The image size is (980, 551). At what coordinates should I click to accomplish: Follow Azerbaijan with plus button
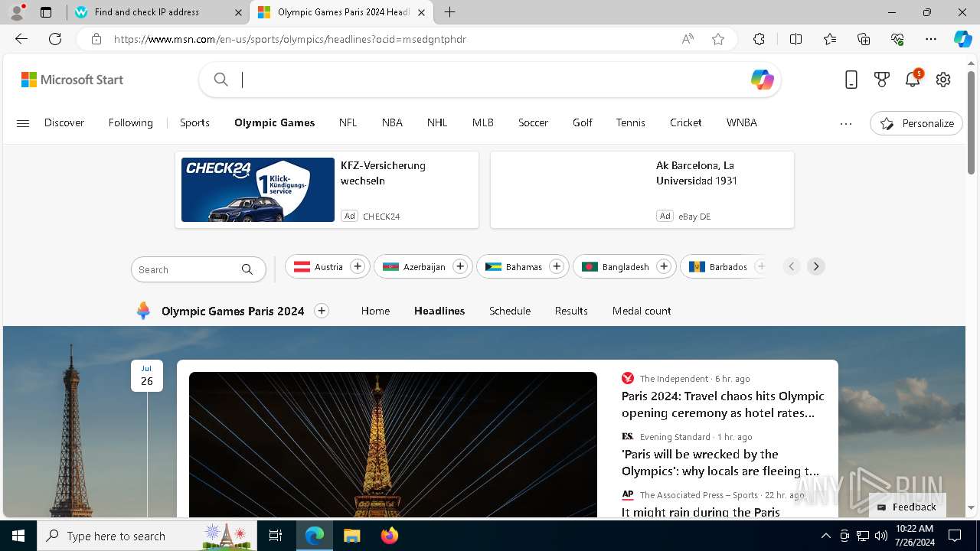(x=459, y=266)
